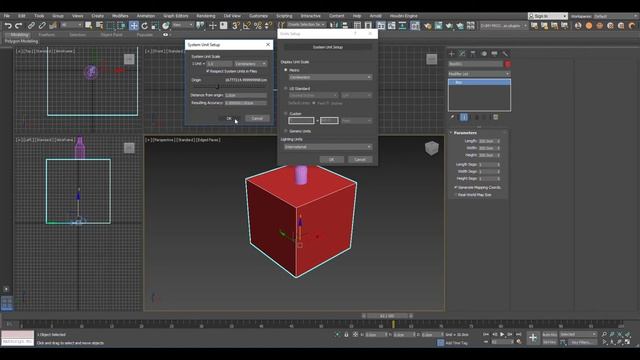
Task: Toggle the Angle Snap tool
Action: coord(247,26)
